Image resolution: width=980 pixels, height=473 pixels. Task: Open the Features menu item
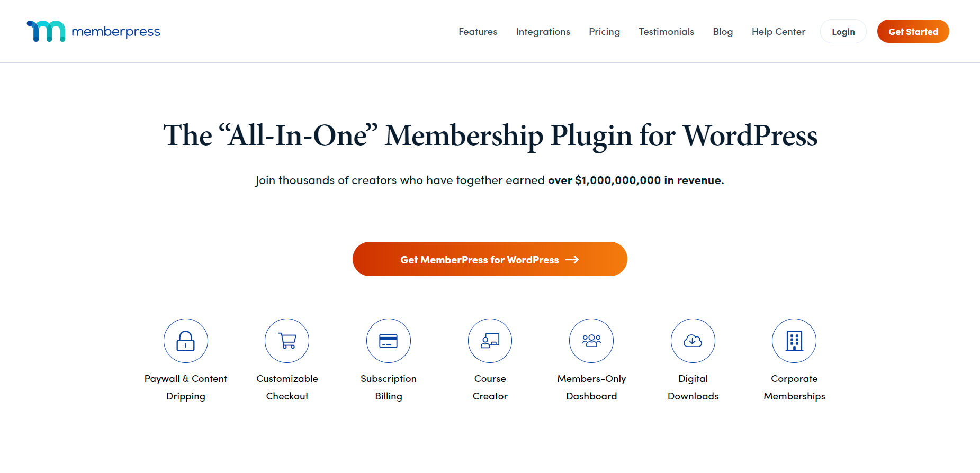click(x=478, y=32)
